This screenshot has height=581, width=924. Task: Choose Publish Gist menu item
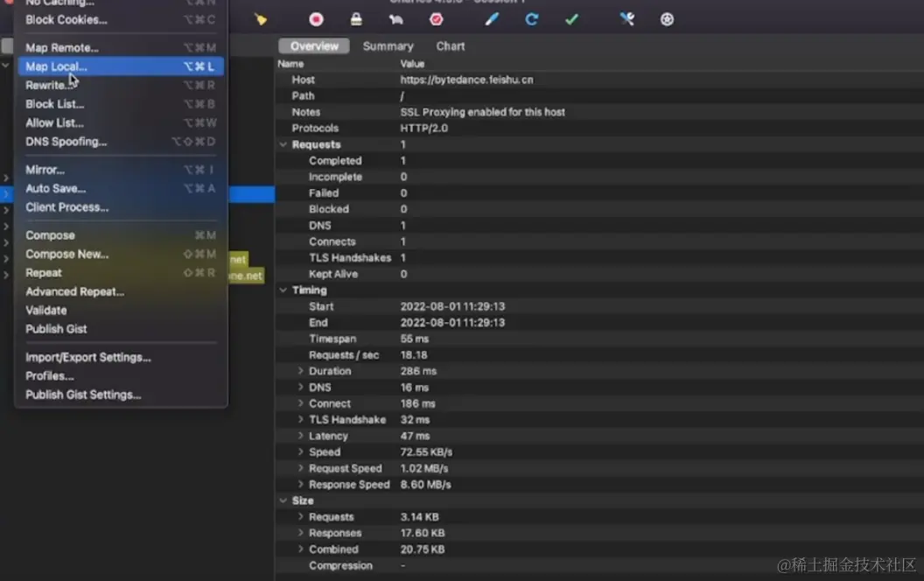click(121, 329)
